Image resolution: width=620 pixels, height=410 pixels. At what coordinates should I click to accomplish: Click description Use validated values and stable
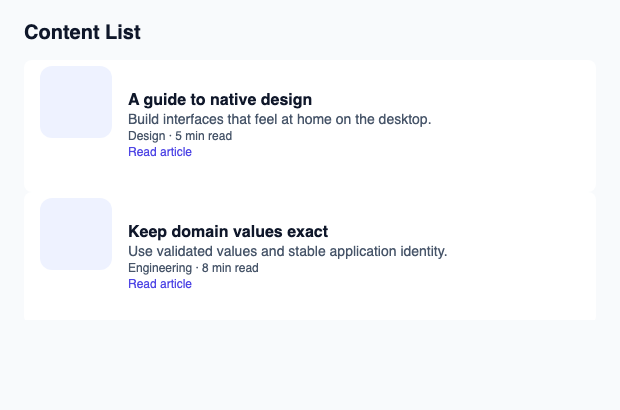287,251
